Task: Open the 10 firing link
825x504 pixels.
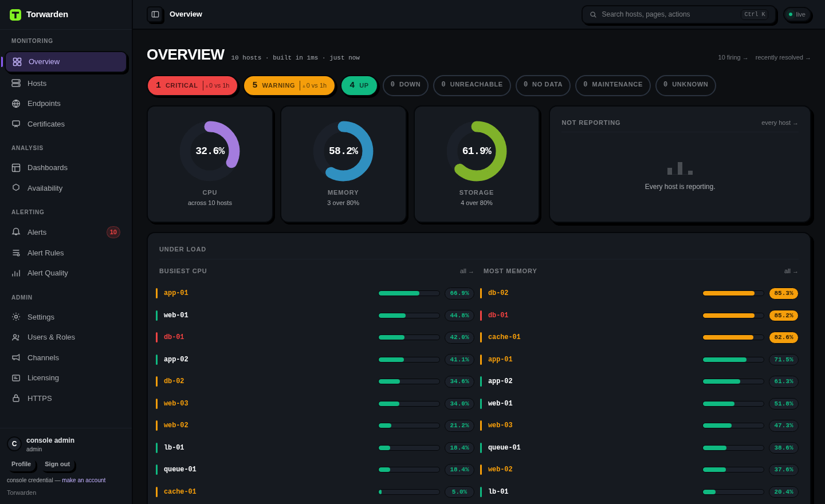Action: (733, 58)
